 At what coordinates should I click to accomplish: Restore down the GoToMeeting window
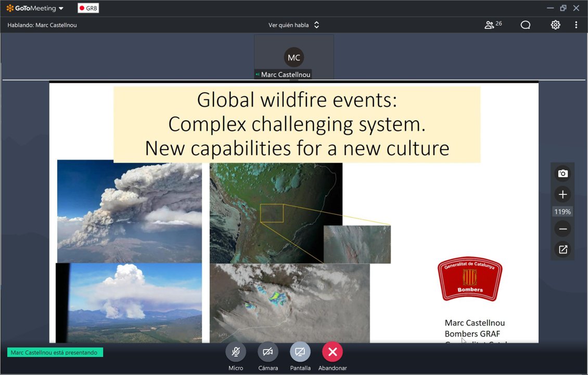563,8
